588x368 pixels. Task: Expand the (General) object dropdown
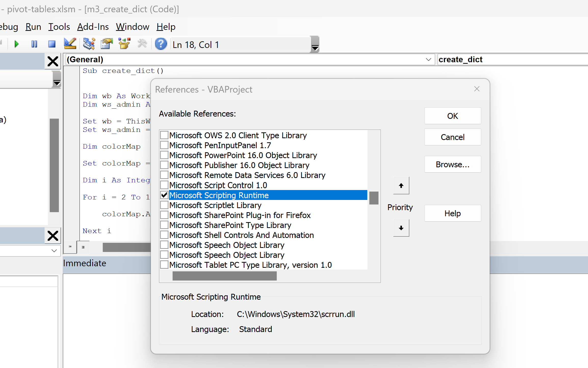click(x=428, y=59)
